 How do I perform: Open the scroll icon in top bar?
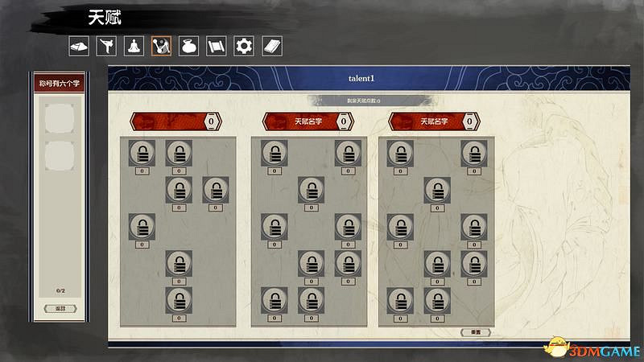click(217, 47)
